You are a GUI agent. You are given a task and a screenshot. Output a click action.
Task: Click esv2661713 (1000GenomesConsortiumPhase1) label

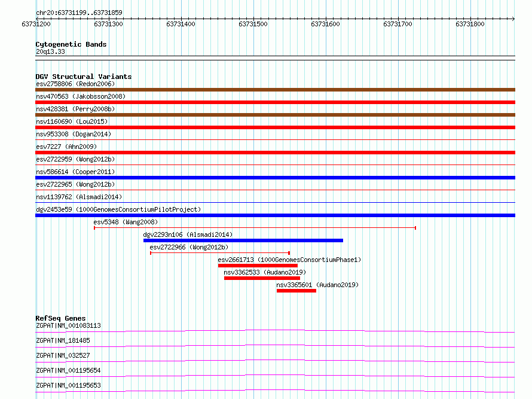coord(289,260)
